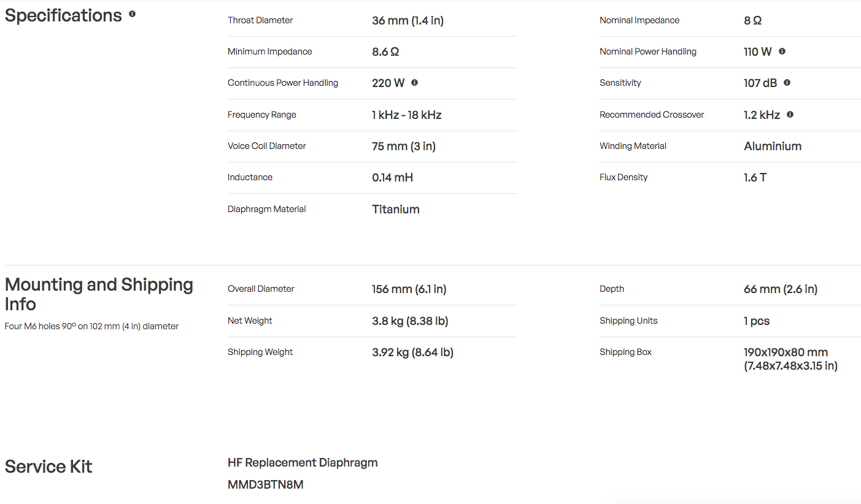Select the Inductance value 0.14 mH
Image resolution: width=861 pixels, height=504 pixels.
click(x=392, y=177)
